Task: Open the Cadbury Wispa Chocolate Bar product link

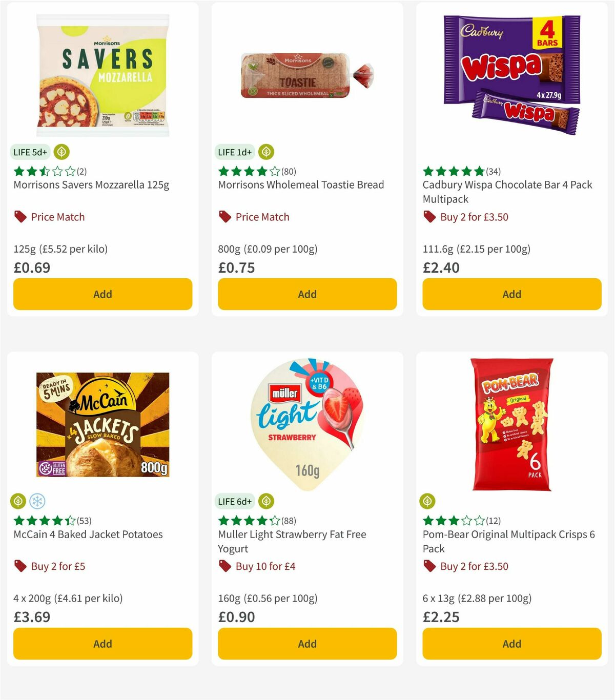Action: (507, 192)
